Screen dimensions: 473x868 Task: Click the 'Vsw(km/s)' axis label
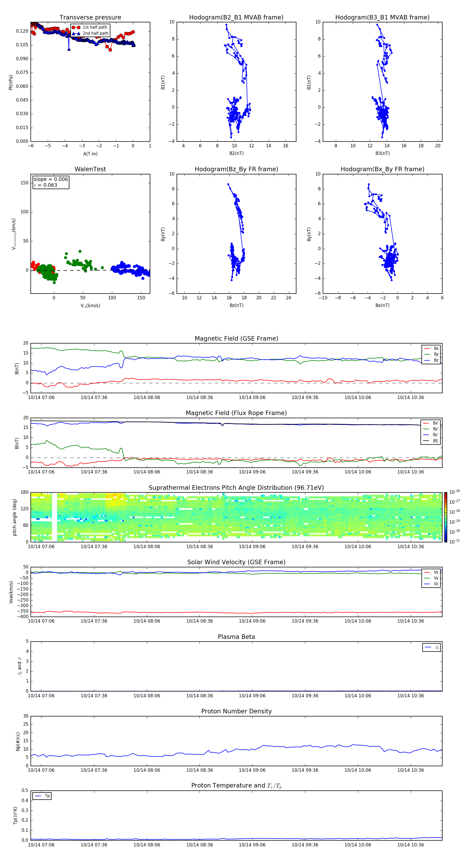11,592
